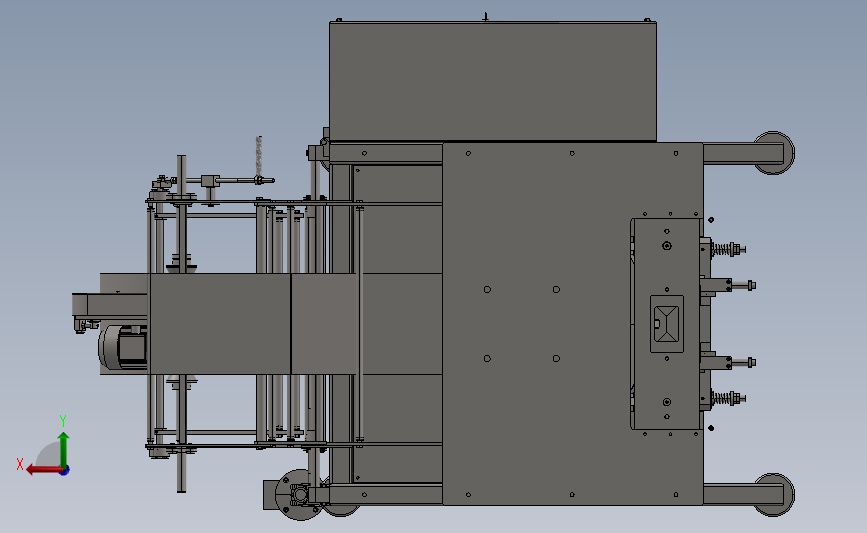The image size is (867, 533).
Task: Click the blue Z axis dot at triad origin
Action: click(x=65, y=470)
